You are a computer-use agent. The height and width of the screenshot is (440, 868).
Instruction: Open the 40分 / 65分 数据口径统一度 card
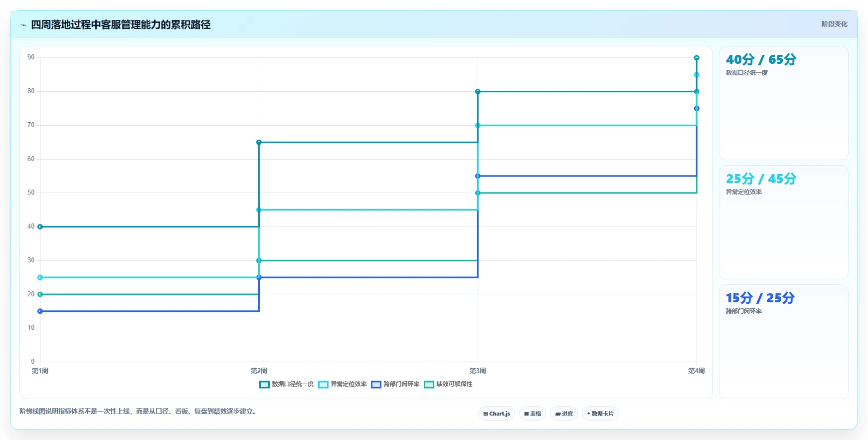784,103
